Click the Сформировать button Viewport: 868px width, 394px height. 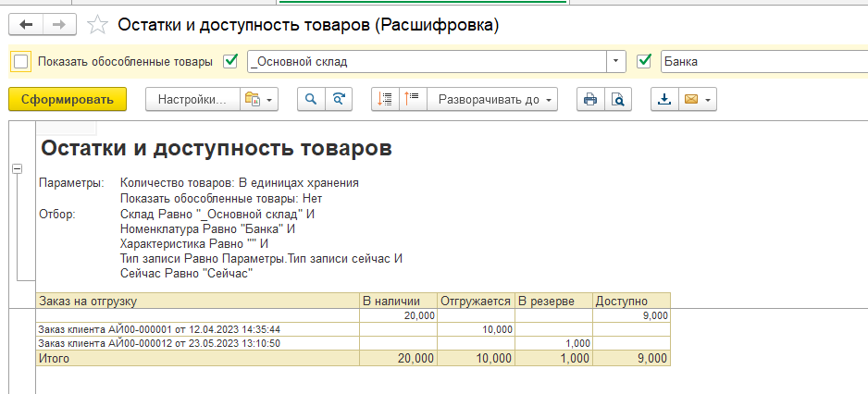pyautogui.click(x=68, y=100)
